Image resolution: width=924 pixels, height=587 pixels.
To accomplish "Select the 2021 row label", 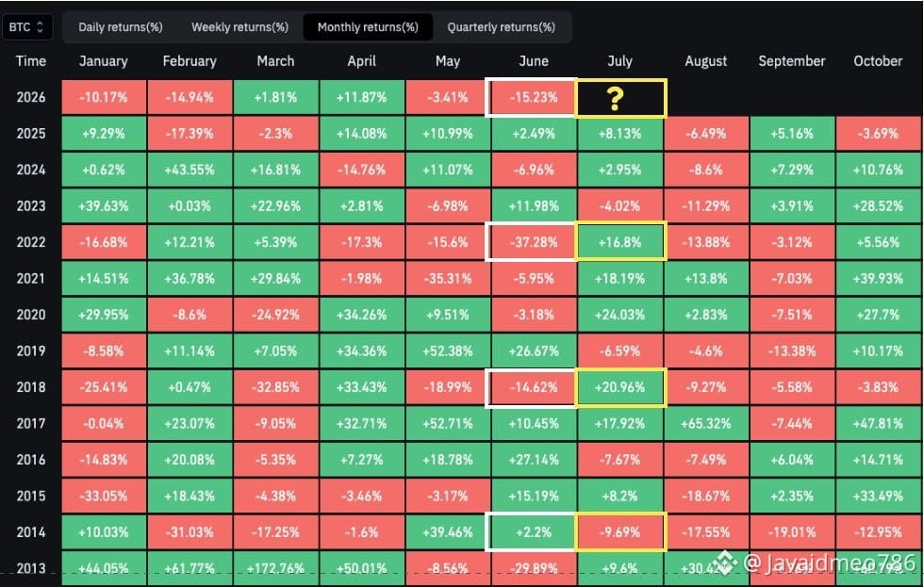I will click(30, 279).
